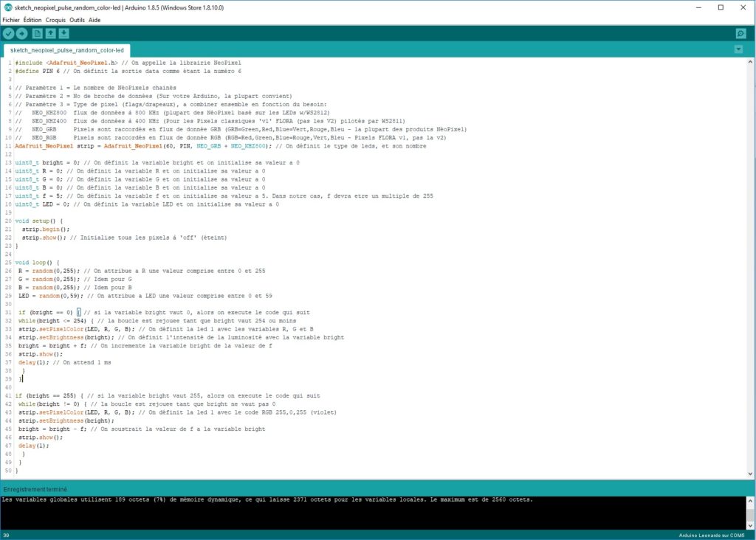Expand the tab options dropdown arrow
This screenshot has height=540, width=756.
click(738, 49)
